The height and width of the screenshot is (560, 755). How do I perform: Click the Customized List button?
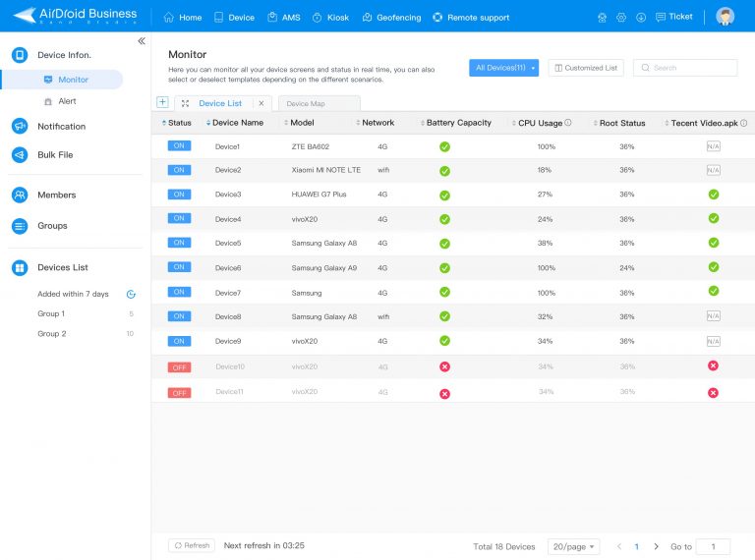[x=586, y=68]
